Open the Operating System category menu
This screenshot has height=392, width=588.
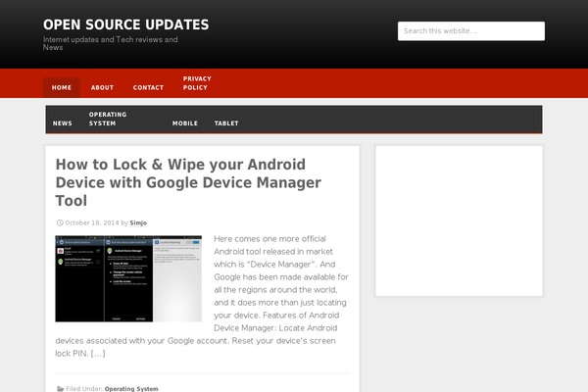coord(108,119)
